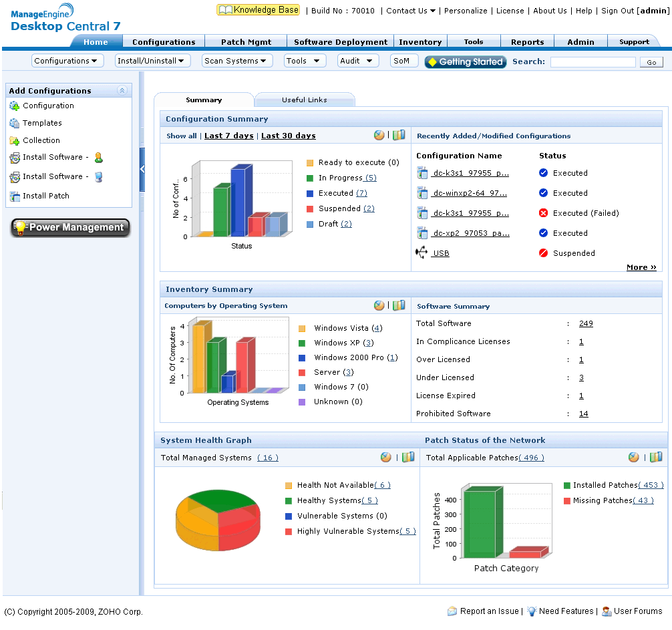Screen dimensions: 672x630
Task: Click the SoM button
Action: pos(403,61)
